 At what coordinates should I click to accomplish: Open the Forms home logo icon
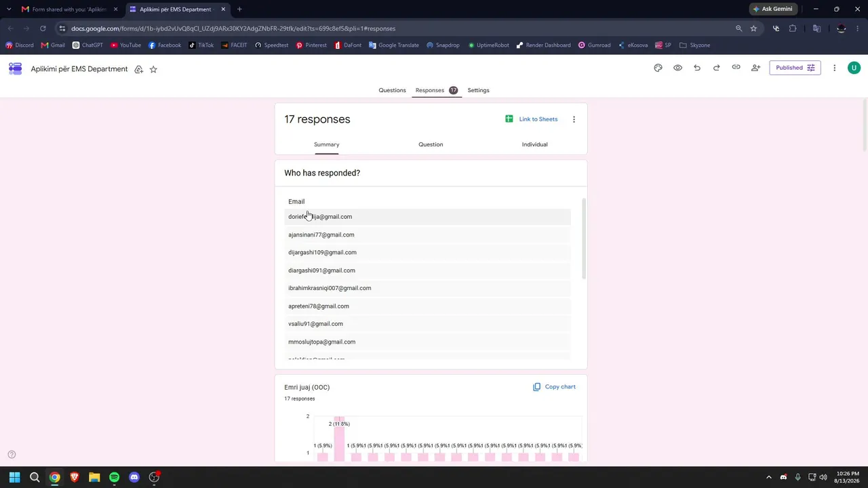(15, 68)
